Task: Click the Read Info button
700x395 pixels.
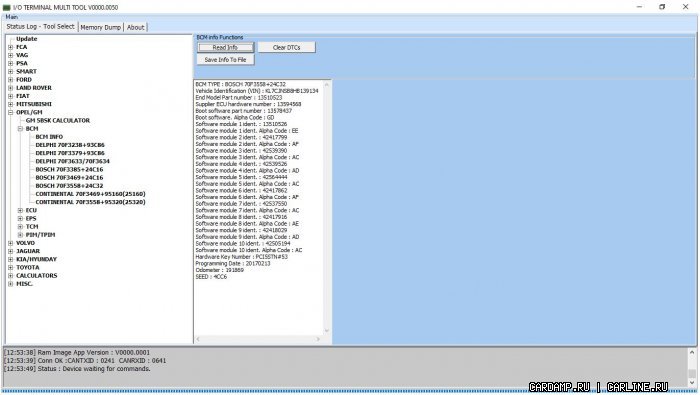Action: [x=225, y=47]
